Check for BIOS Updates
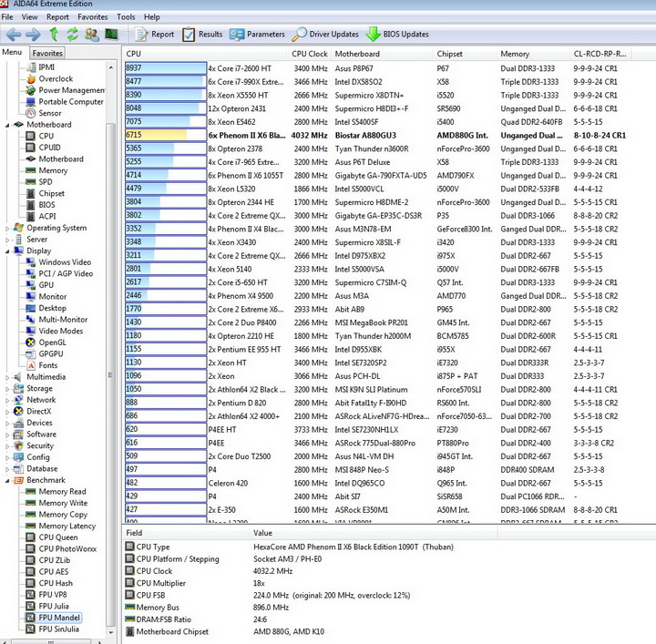The image size is (656, 644). click(x=397, y=35)
